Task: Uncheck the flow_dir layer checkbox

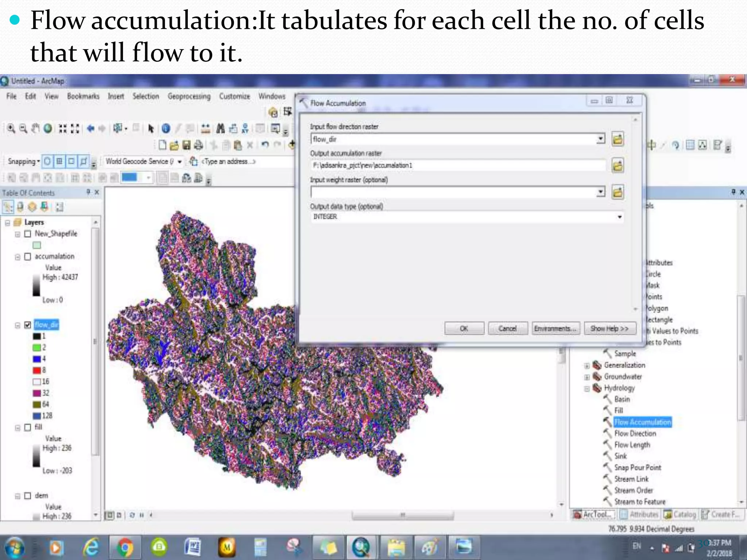Action: [x=27, y=325]
